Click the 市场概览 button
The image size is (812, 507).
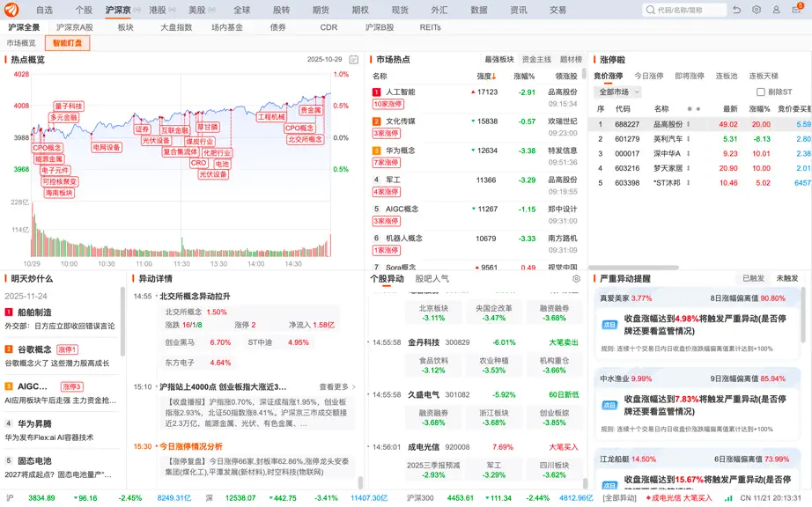(x=21, y=43)
